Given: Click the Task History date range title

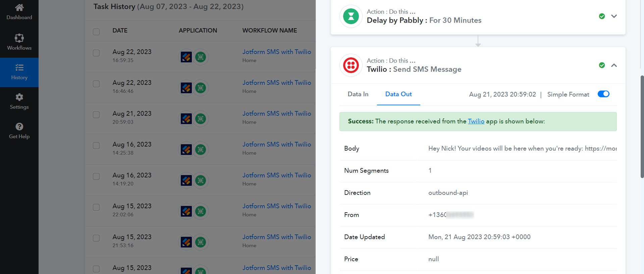Looking at the screenshot, I should [x=168, y=6].
